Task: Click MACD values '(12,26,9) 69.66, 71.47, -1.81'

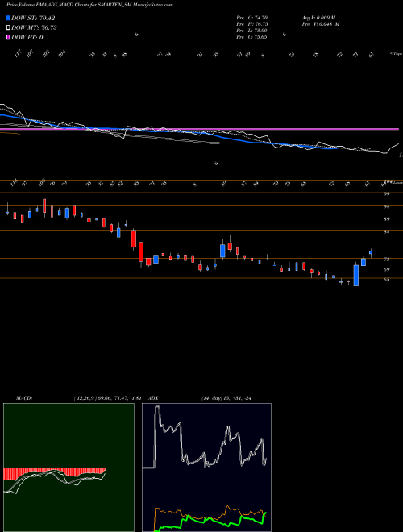Action: pyautogui.click(x=107, y=398)
